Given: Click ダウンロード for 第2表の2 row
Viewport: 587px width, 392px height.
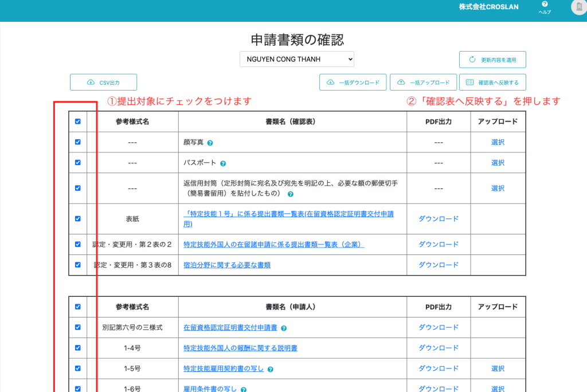Looking at the screenshot, I should [x=439, y=244].
